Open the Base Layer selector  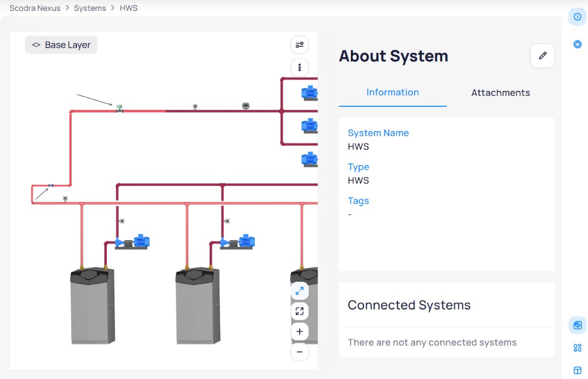(61, 45)
